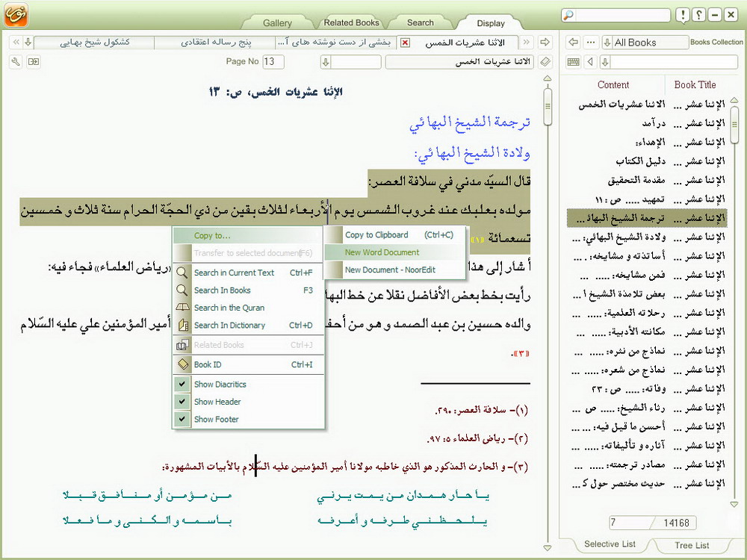
Task: Select the رحلاته العلمية row in the list
Action: click(647, 313)
